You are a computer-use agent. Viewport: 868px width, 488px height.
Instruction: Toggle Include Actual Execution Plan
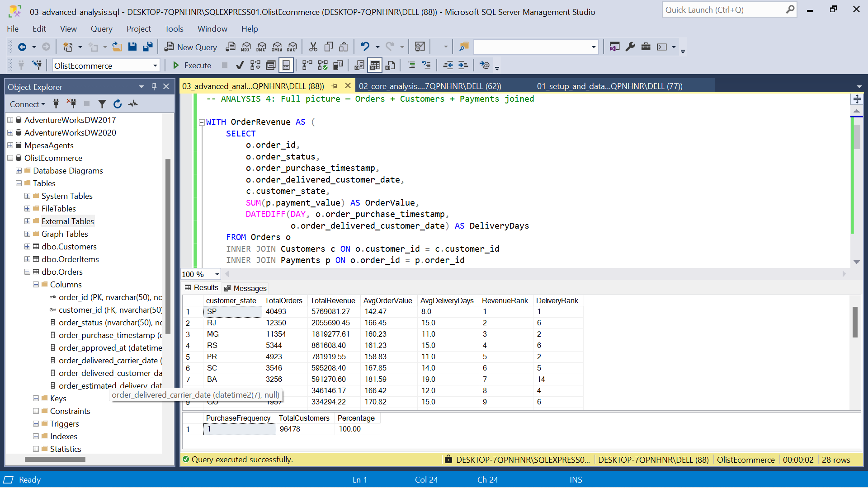point(307,66)
